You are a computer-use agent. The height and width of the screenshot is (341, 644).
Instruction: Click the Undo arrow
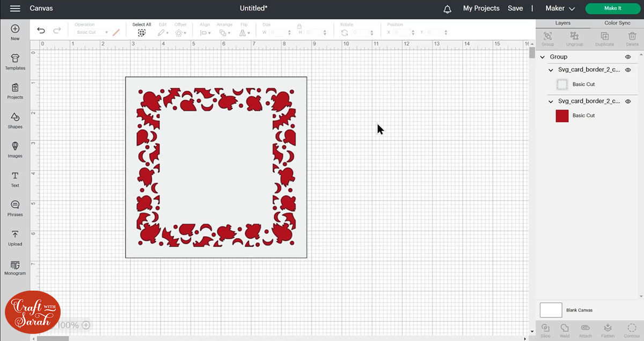pos(41,31)
